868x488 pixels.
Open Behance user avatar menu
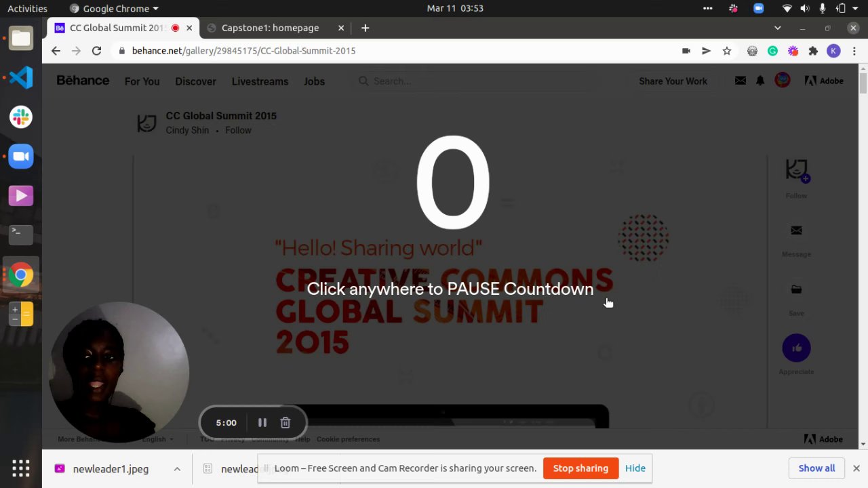coord(783,81)
